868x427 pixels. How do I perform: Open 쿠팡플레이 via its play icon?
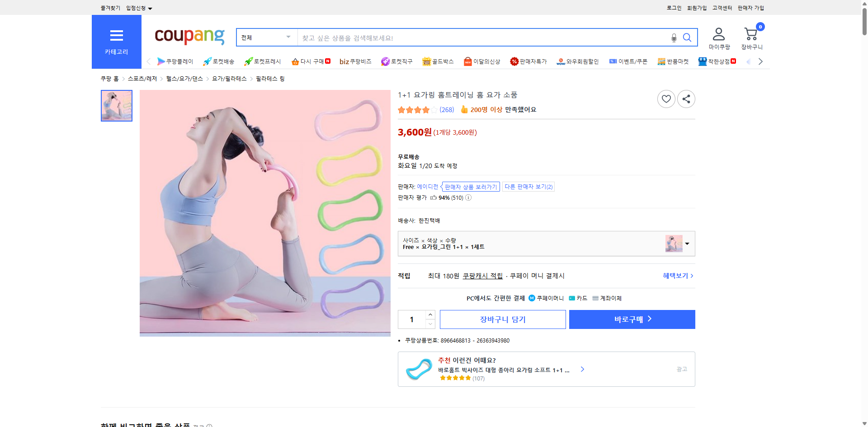161,61
